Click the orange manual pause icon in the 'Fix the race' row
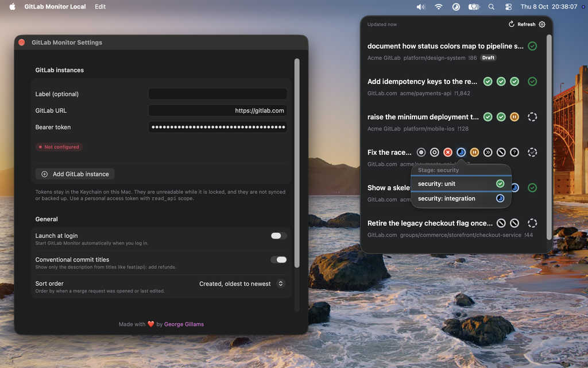The width and height of the screenshot is (588, 368). [x=474, y=152]
